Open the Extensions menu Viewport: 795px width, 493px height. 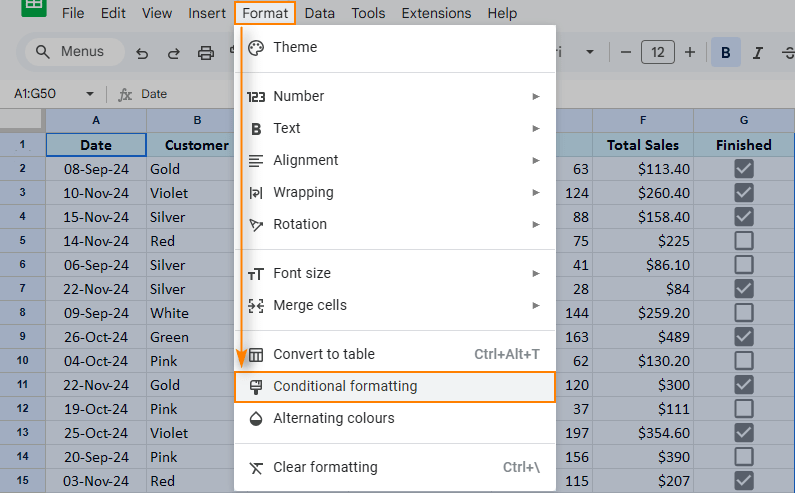coord(436,13)
